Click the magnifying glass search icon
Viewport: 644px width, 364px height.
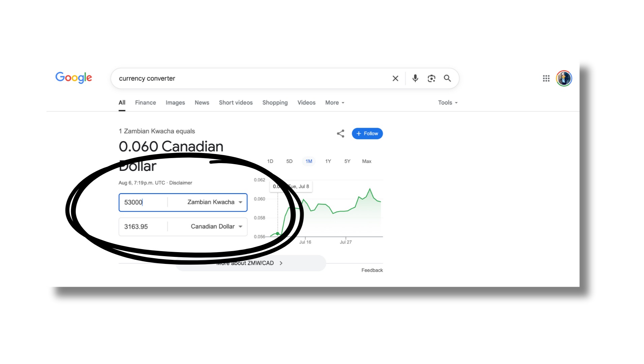click(447, 79)
